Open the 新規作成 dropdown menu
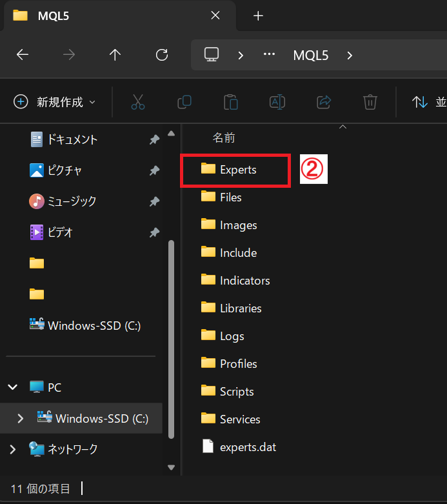The height and width of the screenshot is (504, 447). [55, 102]
